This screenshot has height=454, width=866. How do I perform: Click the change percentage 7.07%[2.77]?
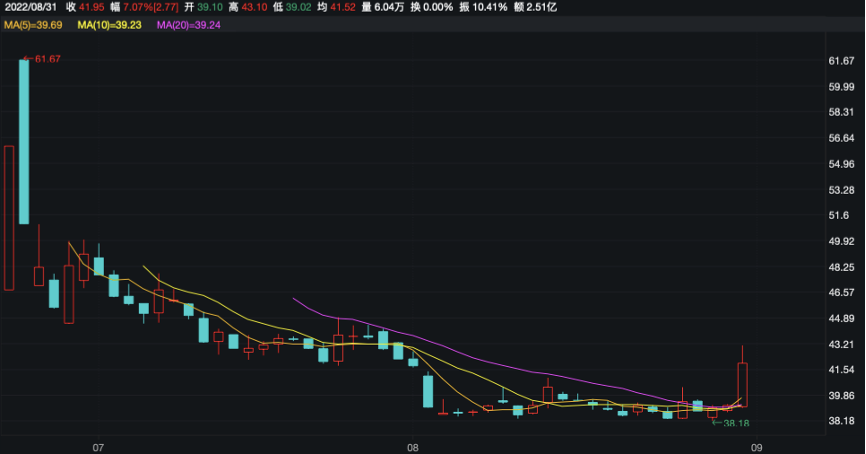151,7
